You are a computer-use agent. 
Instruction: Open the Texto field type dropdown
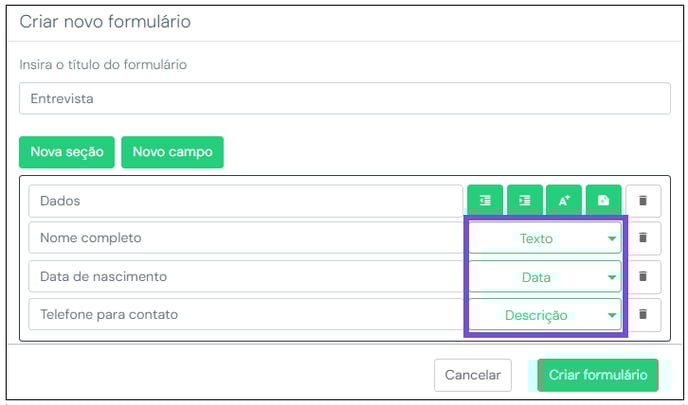[545, 238]
